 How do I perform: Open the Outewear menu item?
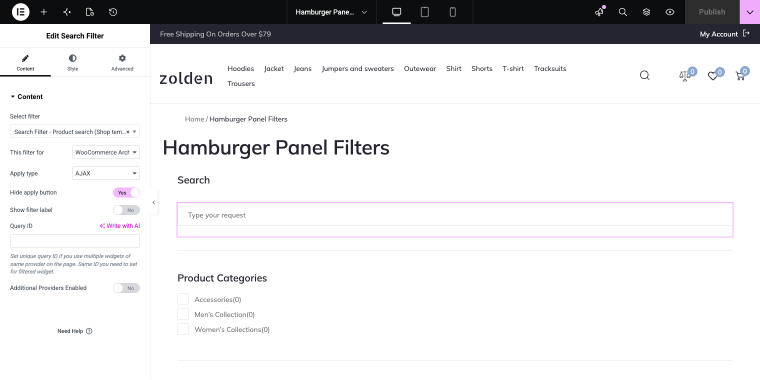(420, 68)
